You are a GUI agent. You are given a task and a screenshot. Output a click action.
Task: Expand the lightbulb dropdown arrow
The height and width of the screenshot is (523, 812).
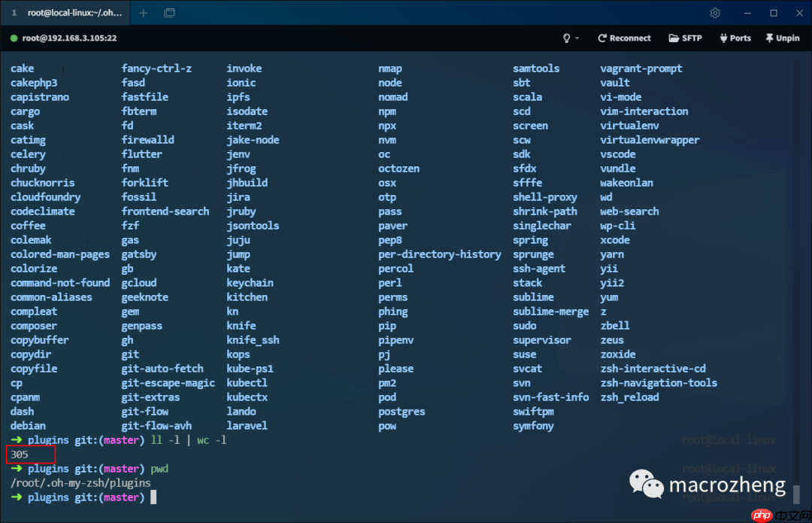577,38
